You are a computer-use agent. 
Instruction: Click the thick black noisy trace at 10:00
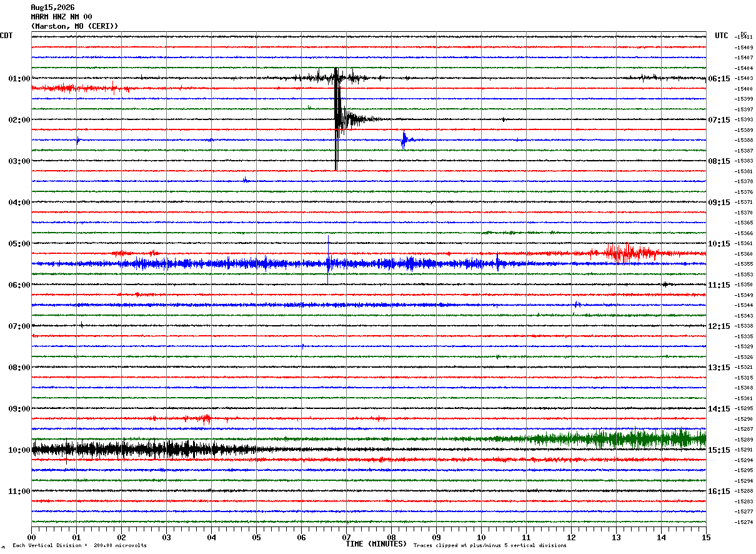click(144, 449)
